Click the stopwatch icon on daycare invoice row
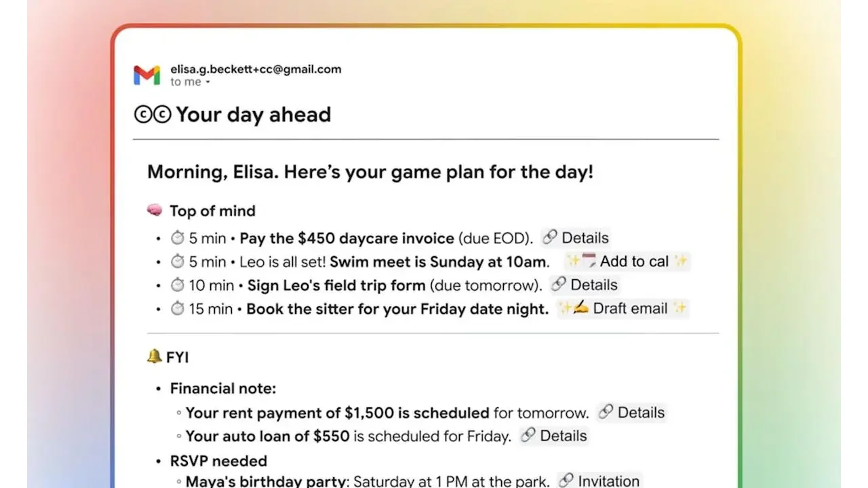This screenshot has height=488, width=868. pos(178,238)
